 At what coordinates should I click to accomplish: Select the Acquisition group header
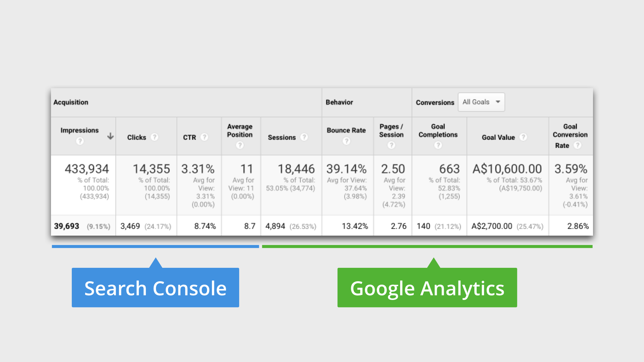point(71,102)
